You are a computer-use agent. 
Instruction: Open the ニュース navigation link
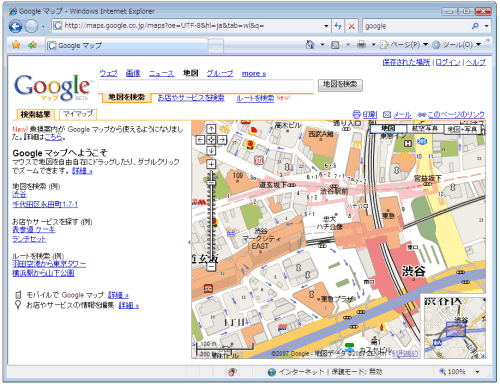click(x=161, y=73)
